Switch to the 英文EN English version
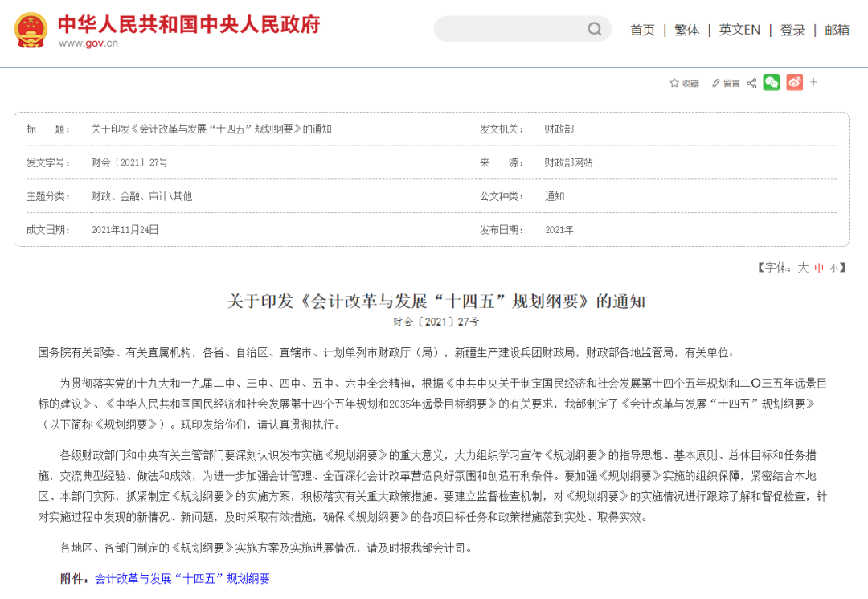The width and height of the screenshot is (868, 599). (739, 29)
